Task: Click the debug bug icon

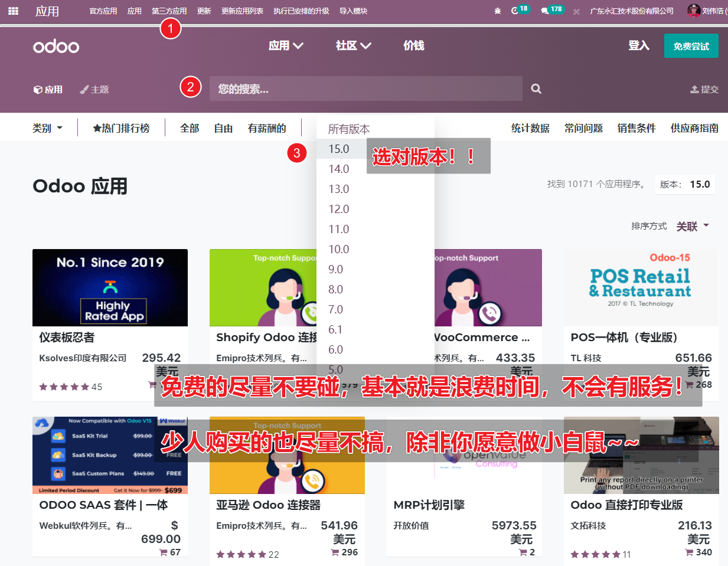Action: pos(498,11)
